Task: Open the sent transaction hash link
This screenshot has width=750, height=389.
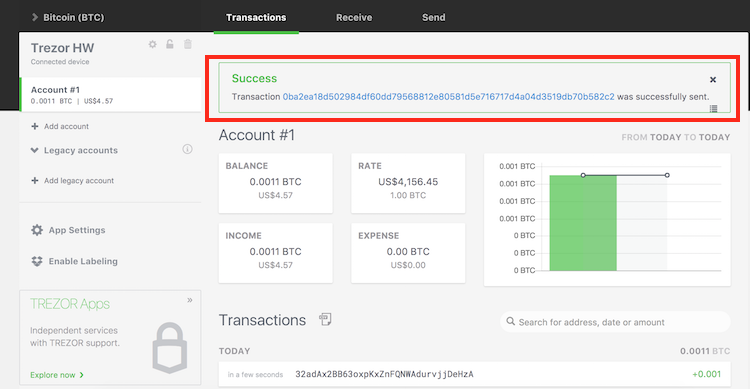Action: tap(448, 97)
